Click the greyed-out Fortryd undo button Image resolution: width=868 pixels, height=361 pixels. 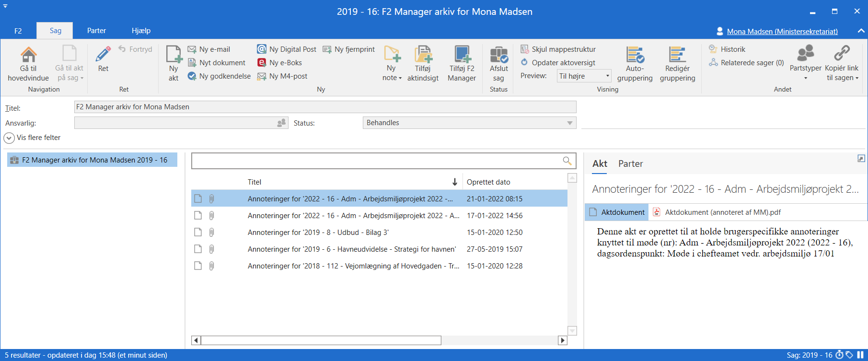[135, 49]
